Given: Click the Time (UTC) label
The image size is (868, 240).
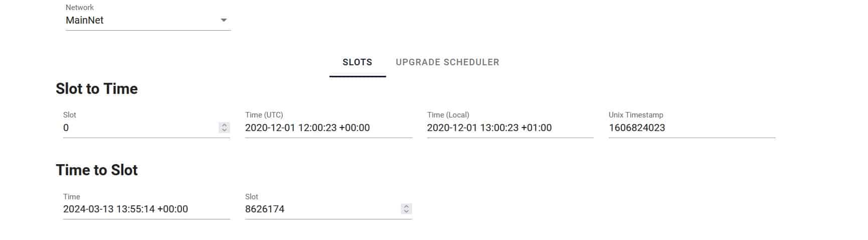Looking at the screenshot, I should (x=264, y=115).
